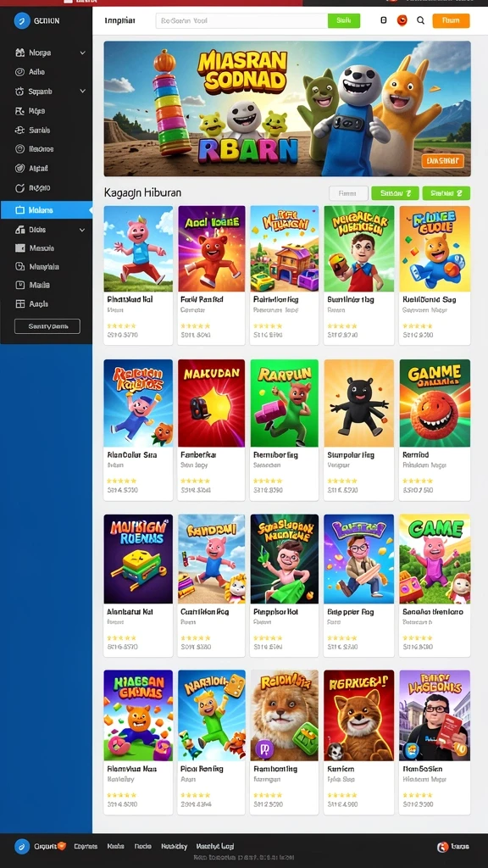Image resolution: width=488 pixels, height=868 pixels.
Task: Click the Adie sidebar item icon
Action: point(20,72)
